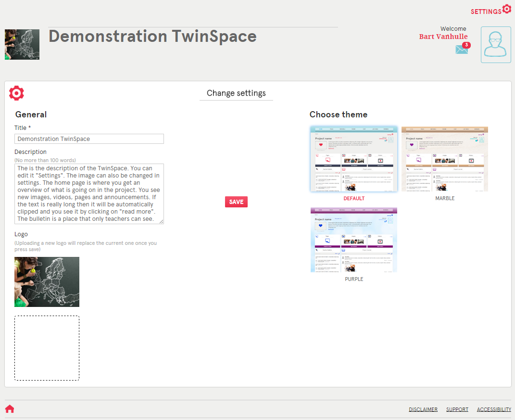Click the red notification badge showing 3
This screenshot has height=420, width=515.
[x=466, y=45]
